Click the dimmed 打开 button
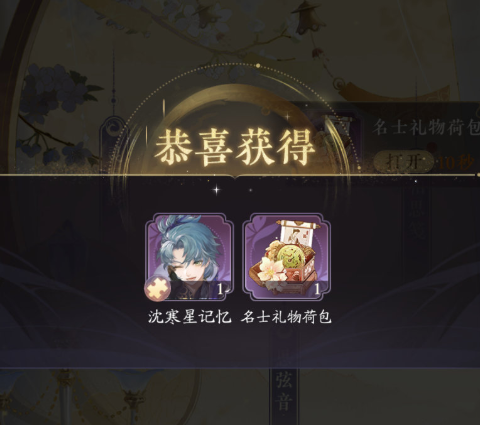This screenshot has width=480, height=425. pyautogui.click(x=403, y=162)
